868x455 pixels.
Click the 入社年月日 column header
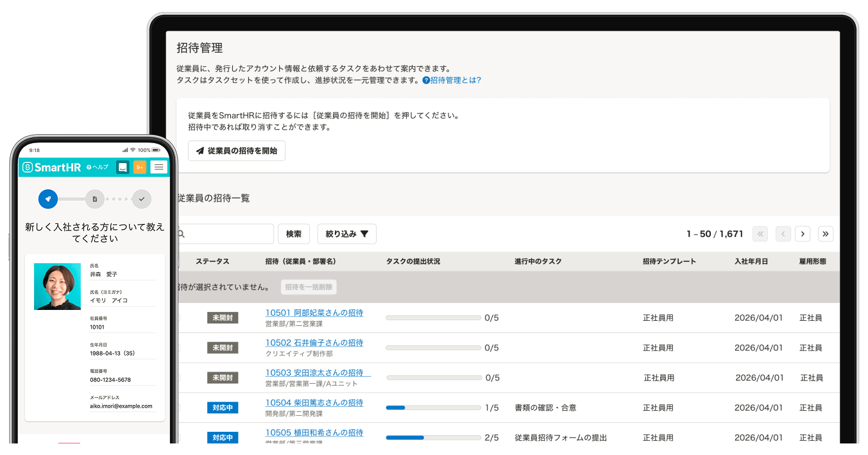[753, 261]
